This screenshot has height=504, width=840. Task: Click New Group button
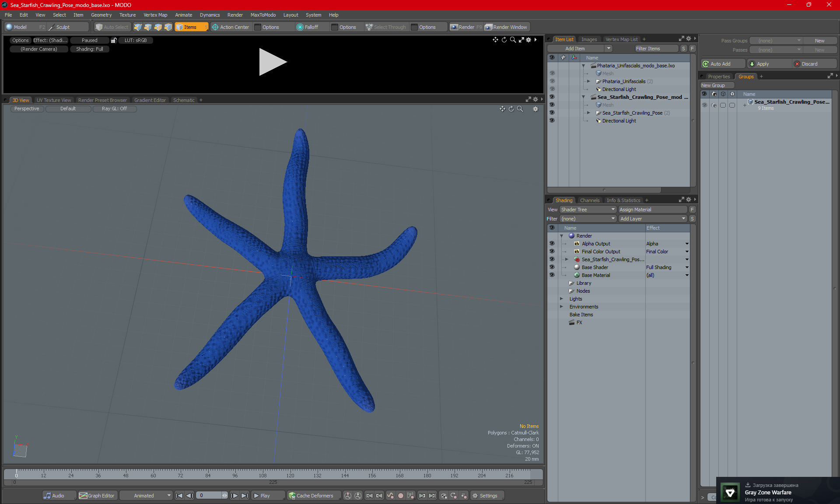[x=717, y=85]
